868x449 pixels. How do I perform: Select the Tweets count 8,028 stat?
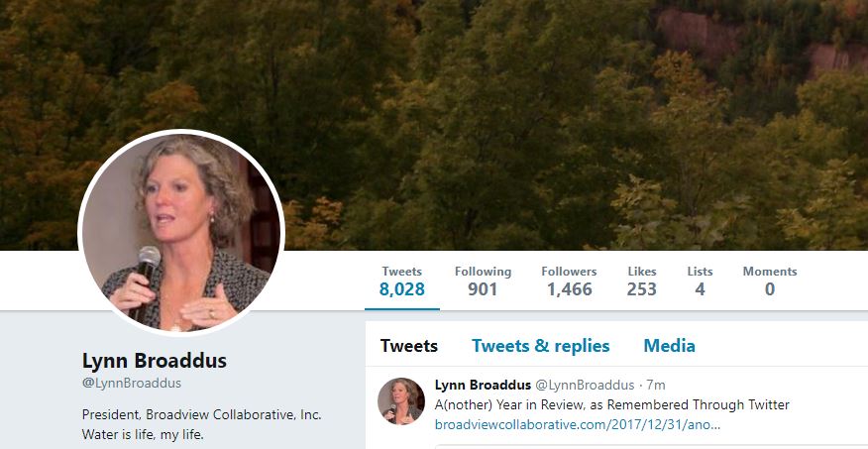(x=402, y=281)
